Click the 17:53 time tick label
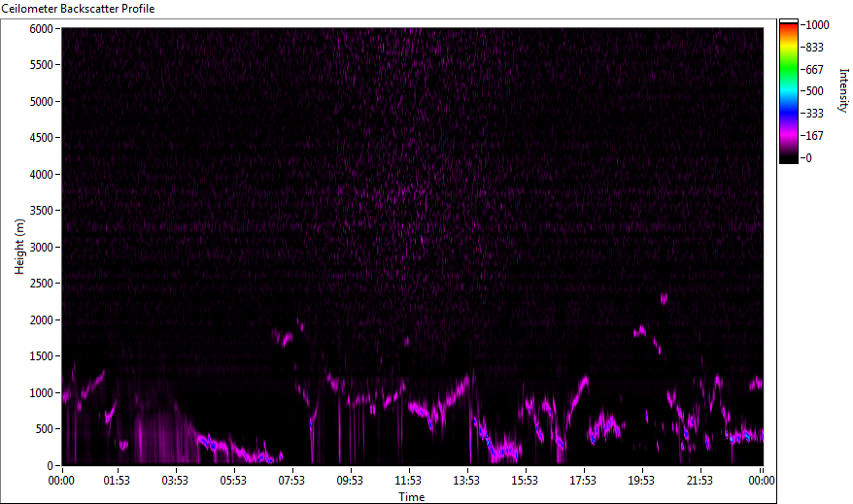Image resolution: width=853 pixels, height=504 pixels. click(x=583, y=481)
